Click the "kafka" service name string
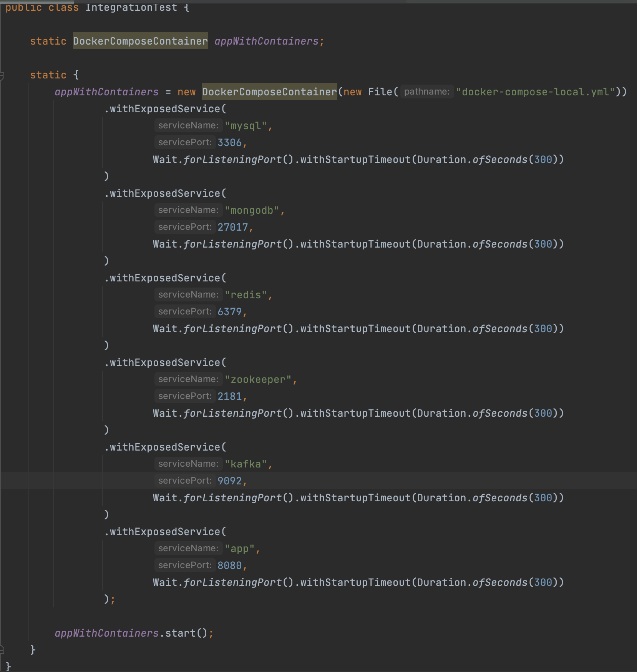The image size is (637, 672). [246, 464]
